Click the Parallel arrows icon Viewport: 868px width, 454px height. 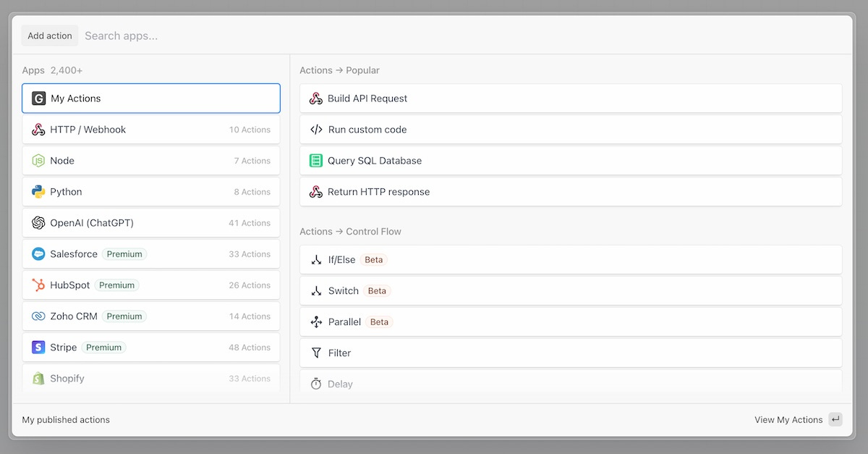coord(316,322)
